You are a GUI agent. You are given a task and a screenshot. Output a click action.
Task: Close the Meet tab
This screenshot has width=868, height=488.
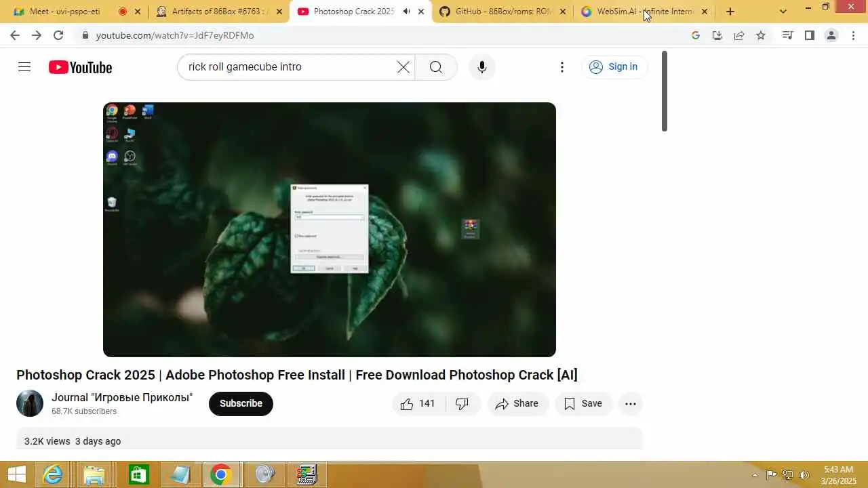138,12
